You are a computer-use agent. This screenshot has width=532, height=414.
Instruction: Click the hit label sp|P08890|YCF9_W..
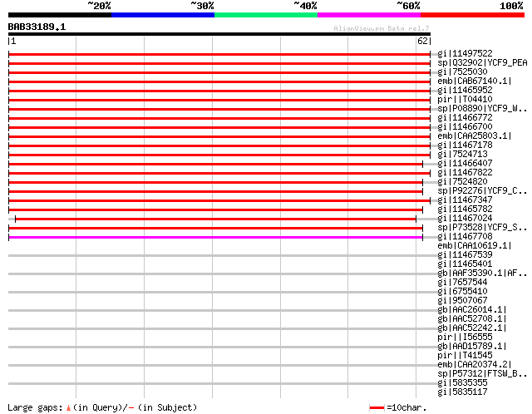pos(482,108)
